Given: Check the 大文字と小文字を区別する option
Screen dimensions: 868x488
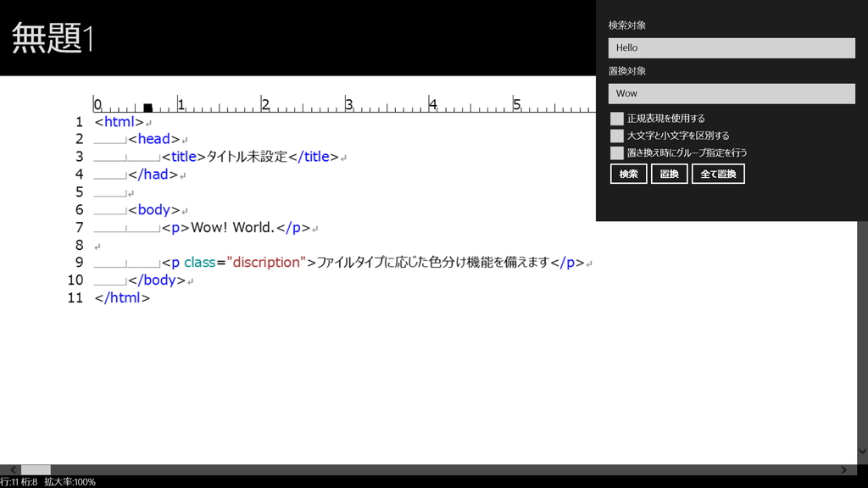Looking at the screenshot, I should (x=617, y=136).
